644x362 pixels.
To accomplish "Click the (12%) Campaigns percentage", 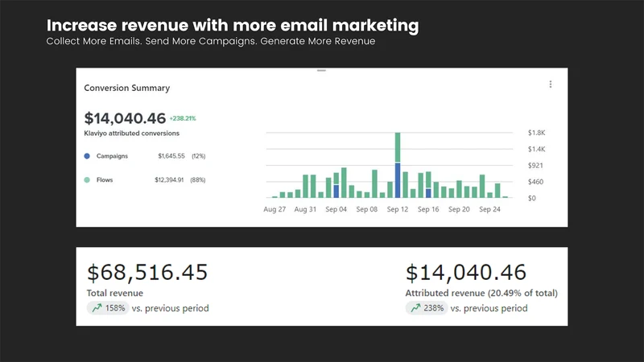I will pos(198,156).
